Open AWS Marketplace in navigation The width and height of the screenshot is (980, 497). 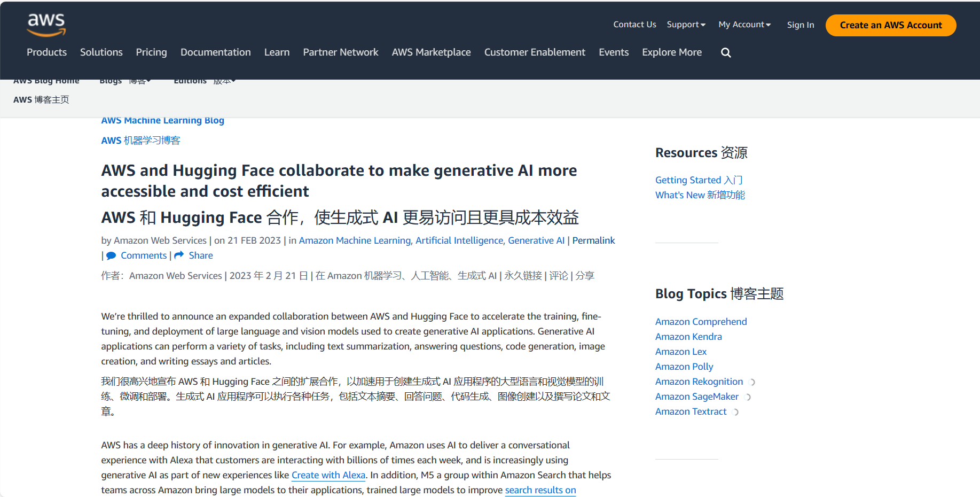pos(432,52)
